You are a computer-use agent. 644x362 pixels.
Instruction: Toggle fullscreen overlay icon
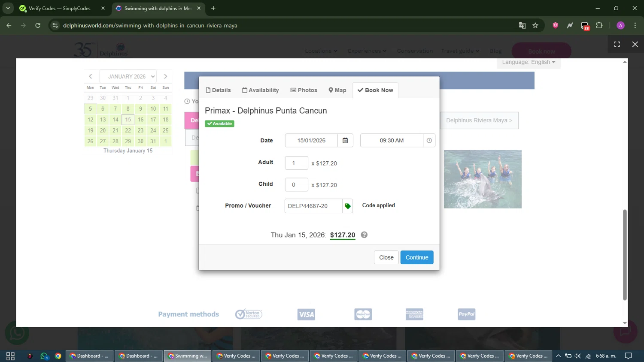click(x=617, y=44)
